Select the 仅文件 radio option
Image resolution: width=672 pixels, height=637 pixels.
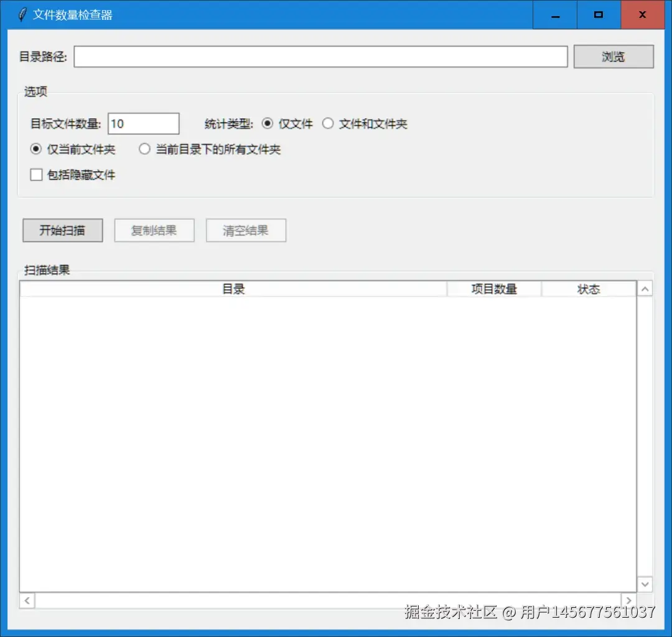click(x=268, y=123)
